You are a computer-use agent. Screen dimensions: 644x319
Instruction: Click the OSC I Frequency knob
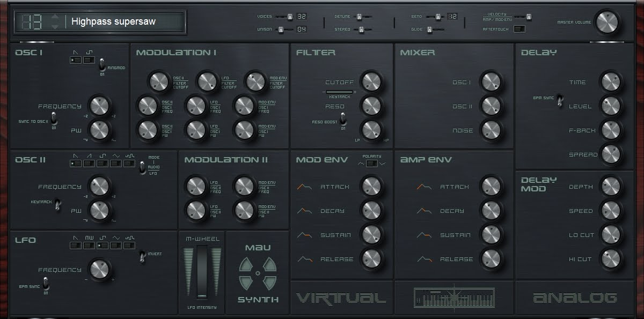[x=99, y=106]
